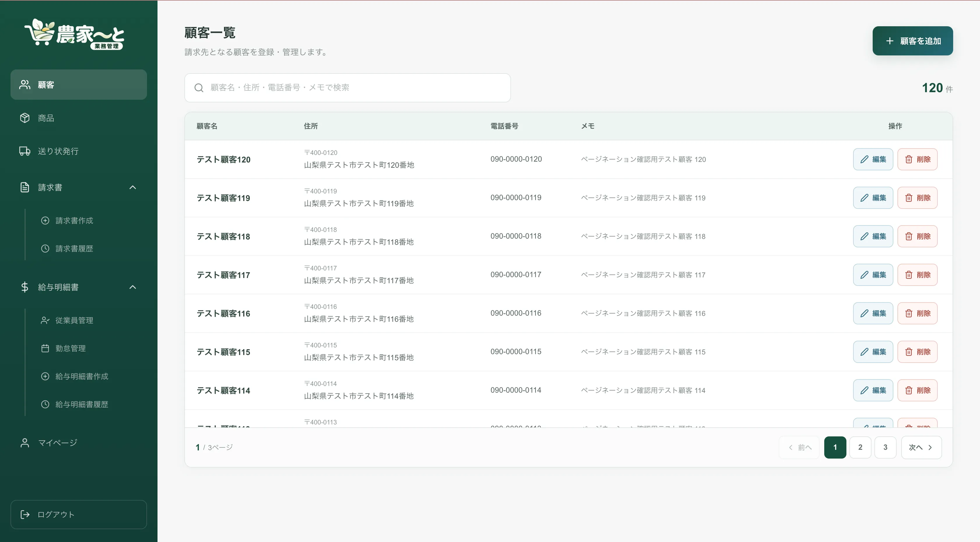This screenshot has width=980, height=542.
Task: Click the 顧客一覧 page heading
Action: (x=210, y=33)
